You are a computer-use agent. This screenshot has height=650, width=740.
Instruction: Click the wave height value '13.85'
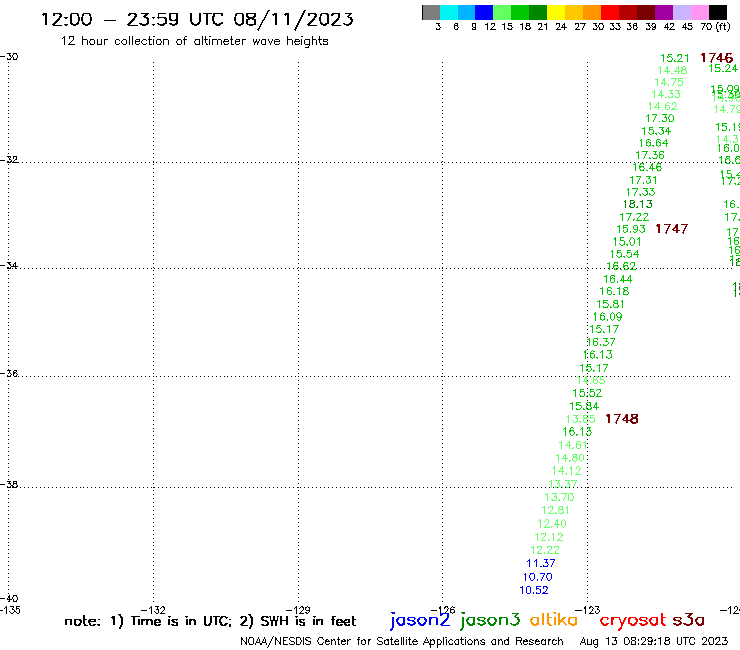pos(580,419)
